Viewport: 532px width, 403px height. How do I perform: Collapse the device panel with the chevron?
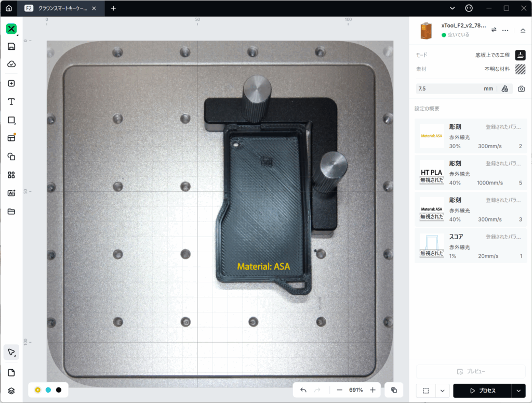(523, 30)
